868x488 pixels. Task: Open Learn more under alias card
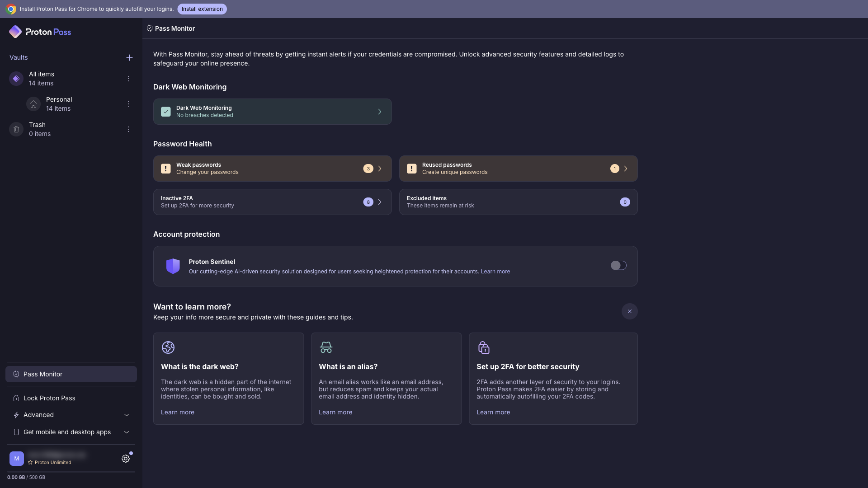click(x=335, y=412)
